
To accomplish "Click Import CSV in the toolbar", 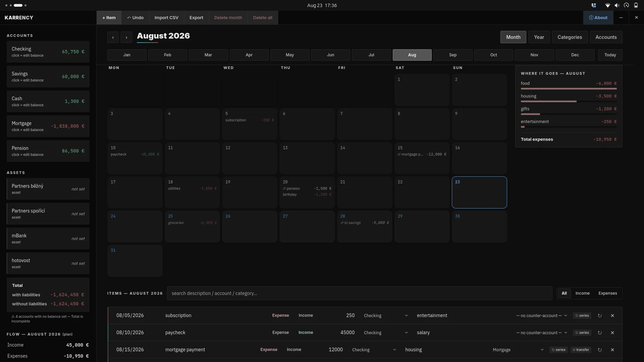I will 166,18.
